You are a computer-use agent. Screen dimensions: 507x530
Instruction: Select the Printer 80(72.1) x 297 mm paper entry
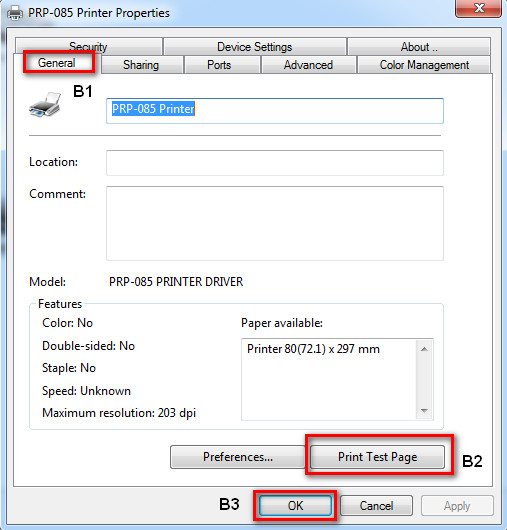click(313, 349)
